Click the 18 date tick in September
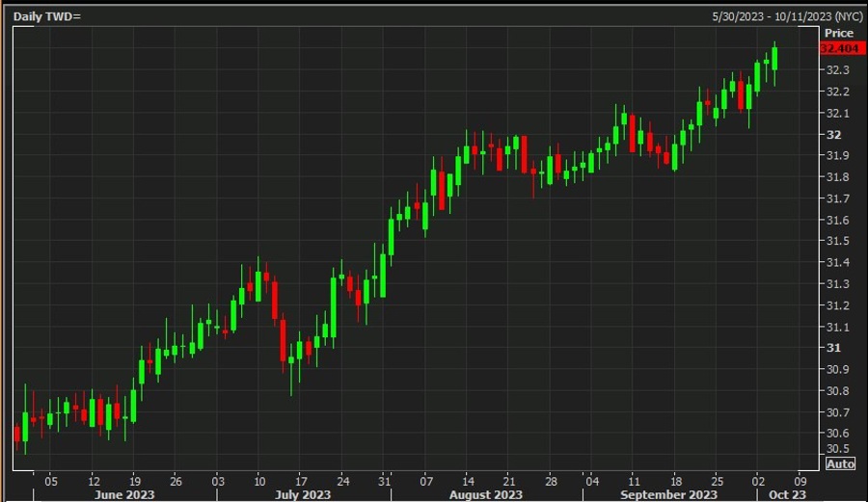868x502 pixels. coord(676,482)
